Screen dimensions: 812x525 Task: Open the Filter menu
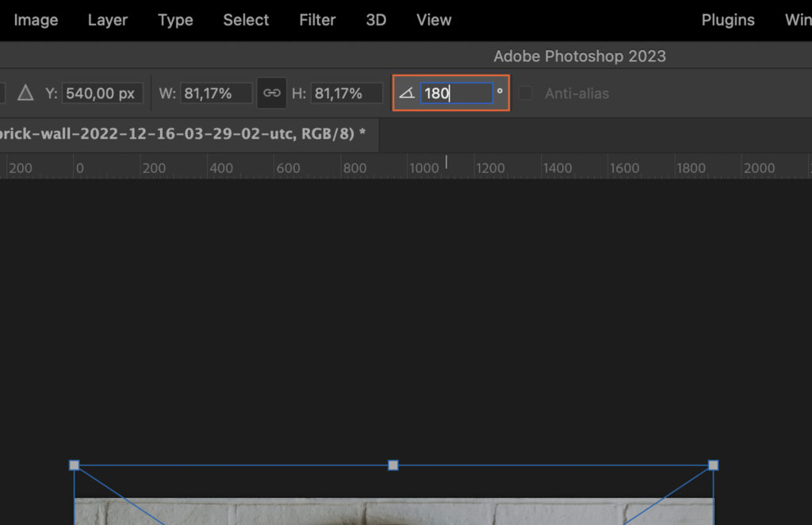[317, 20]
